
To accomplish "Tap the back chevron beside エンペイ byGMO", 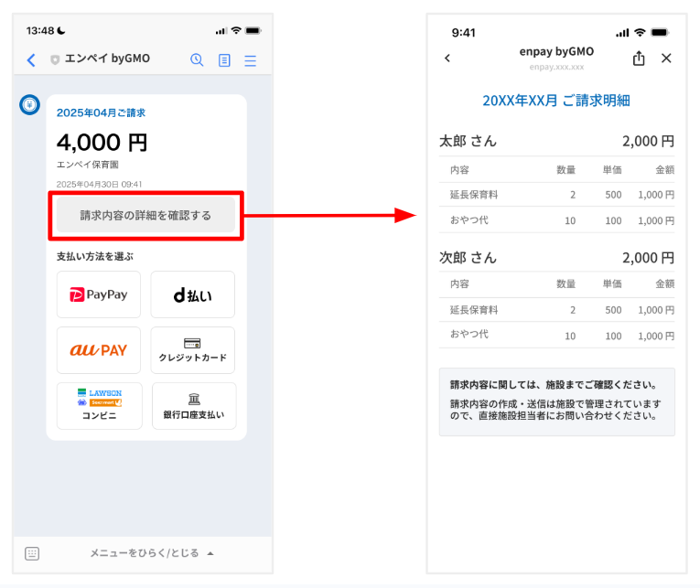I will click(31, 59).
